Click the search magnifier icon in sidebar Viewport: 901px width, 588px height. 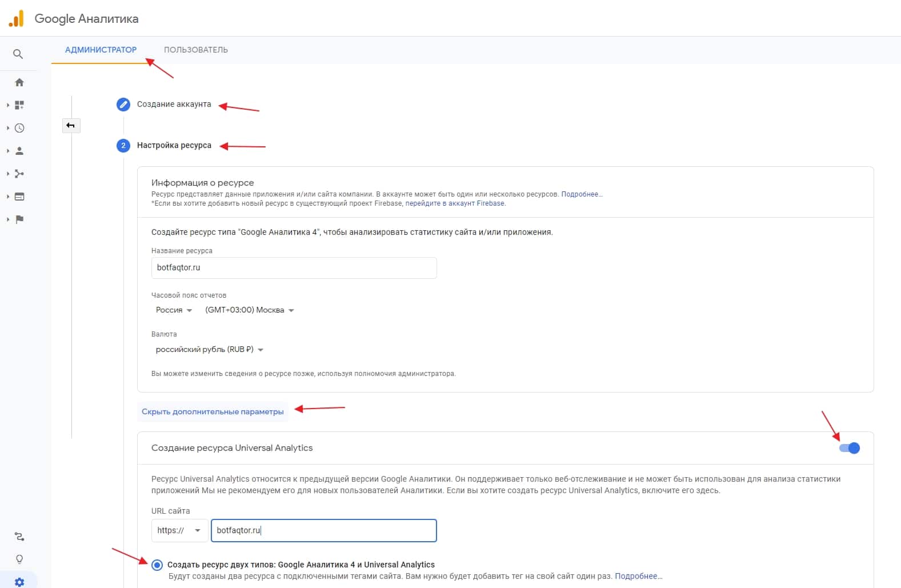(18, 54)
